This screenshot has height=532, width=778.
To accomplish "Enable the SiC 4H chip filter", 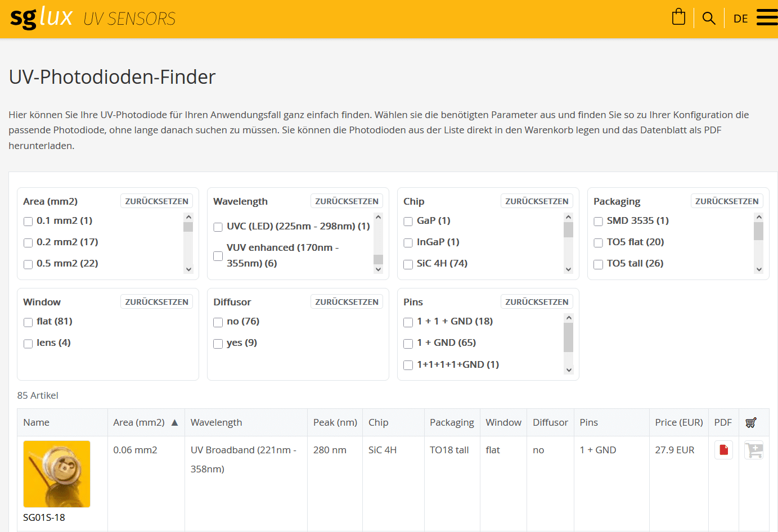I will click(408, 264).
